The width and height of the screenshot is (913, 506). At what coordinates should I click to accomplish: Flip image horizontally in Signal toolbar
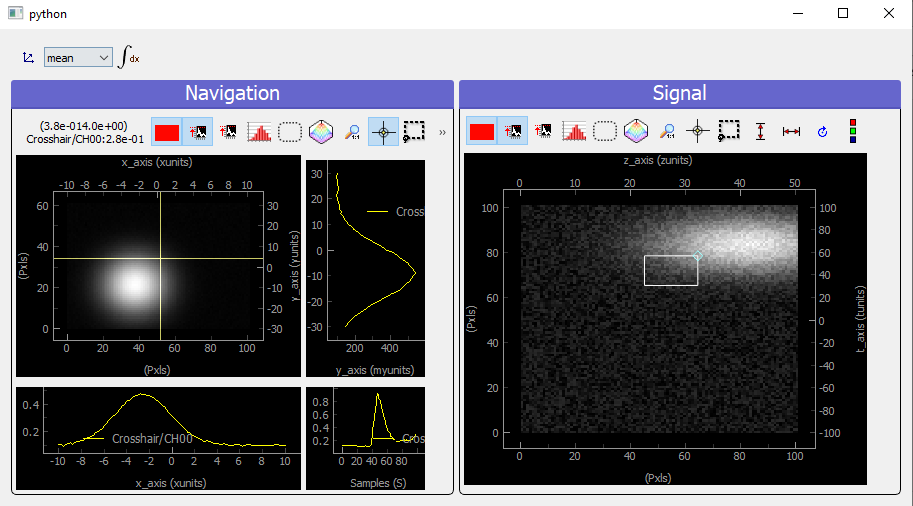(791, 132)
